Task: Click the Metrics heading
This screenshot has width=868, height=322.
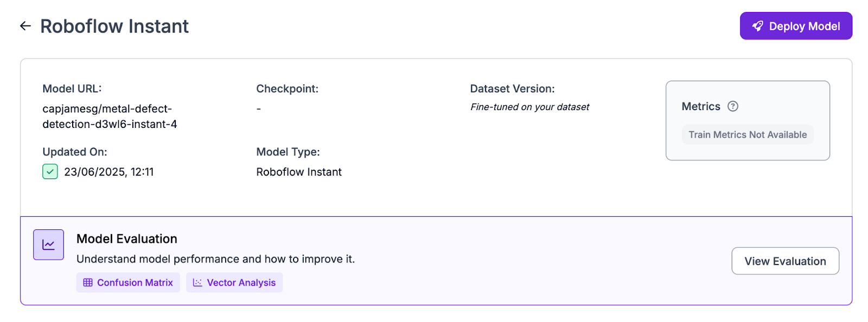Action: click(701, 106)
